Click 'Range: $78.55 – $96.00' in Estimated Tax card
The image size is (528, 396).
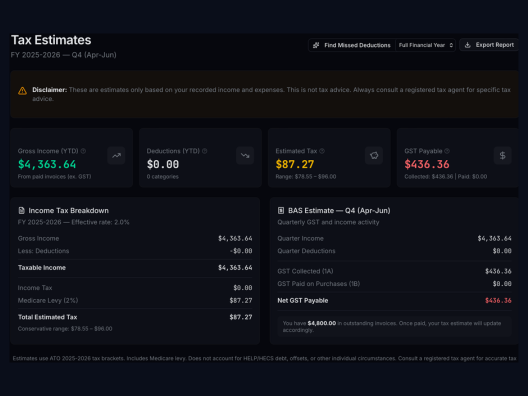pyautogui.click(x=306, y=177)
